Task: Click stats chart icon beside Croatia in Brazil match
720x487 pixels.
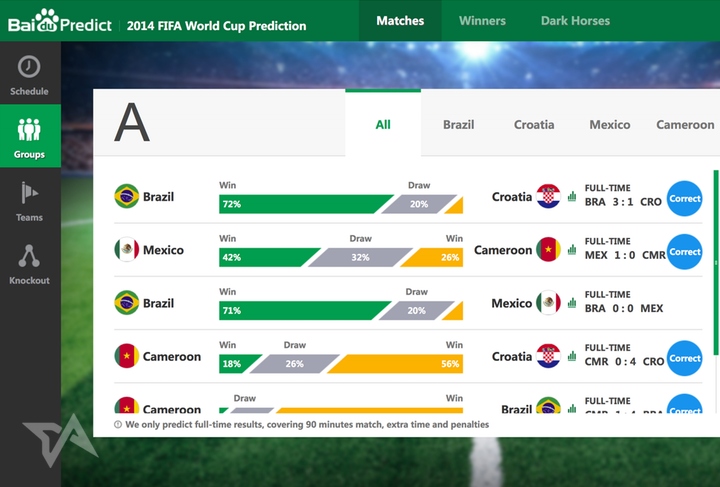Action: [572, 196]
